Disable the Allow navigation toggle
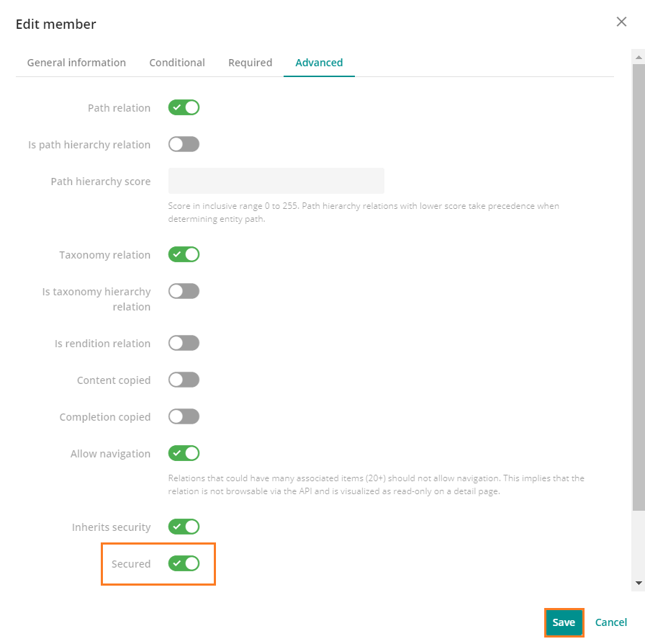Viewport: 645px width, 644px height. click(184, 454)
